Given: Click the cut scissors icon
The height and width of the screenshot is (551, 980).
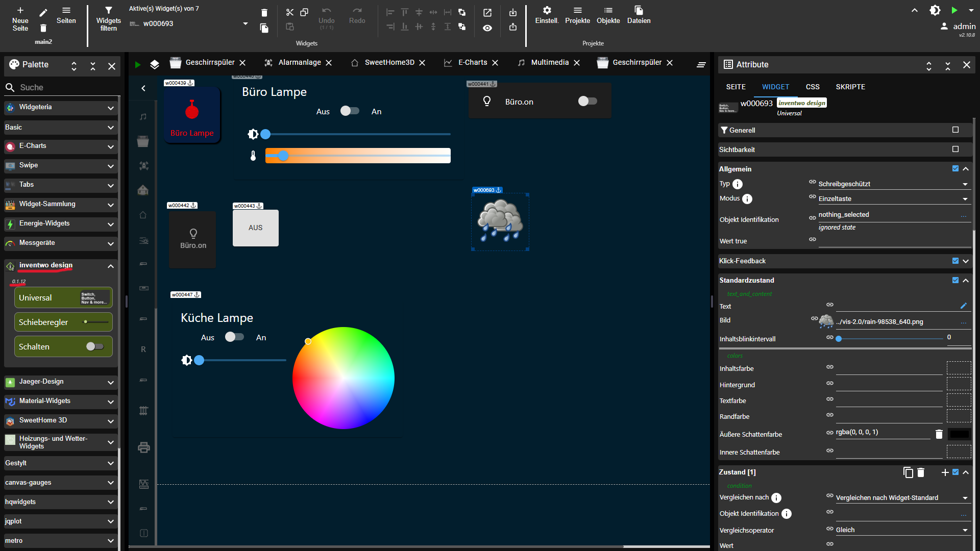Looking at the screenshot, I should click(289, 12).
